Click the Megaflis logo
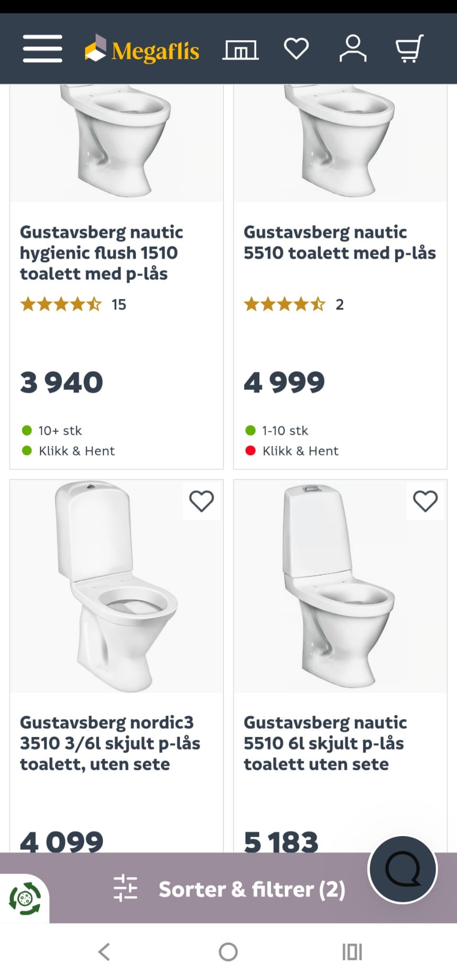457x980 pixels. (141, 49)
